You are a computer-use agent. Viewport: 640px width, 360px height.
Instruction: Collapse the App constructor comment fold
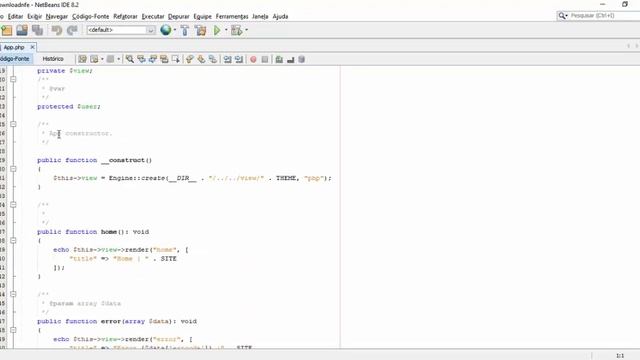13,124
